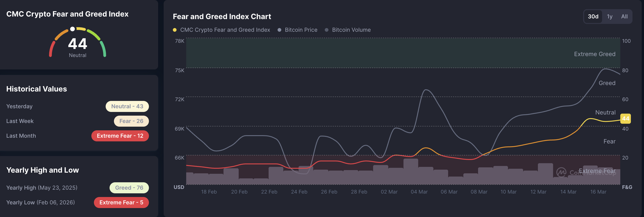Click the yellow 44 current value marker
Viewport: 644px width, 217px height.
click(x=625, y=119)
